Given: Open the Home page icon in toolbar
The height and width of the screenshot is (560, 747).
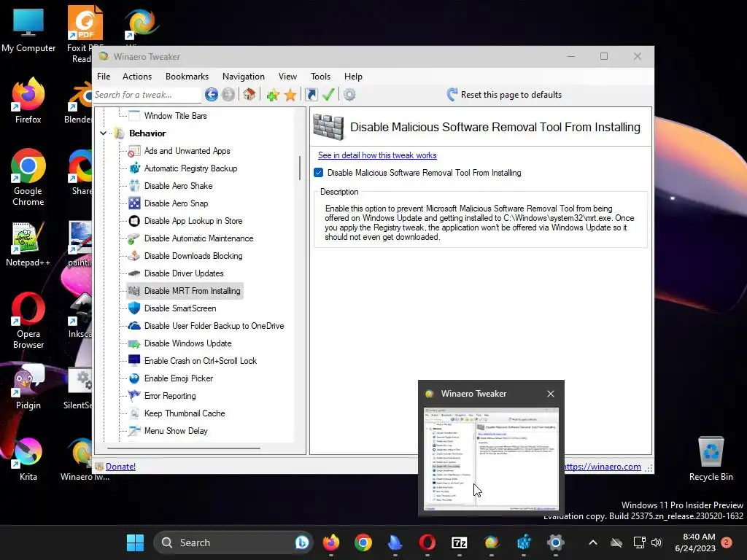Looking at the screenshot, I should pos(249,95).
